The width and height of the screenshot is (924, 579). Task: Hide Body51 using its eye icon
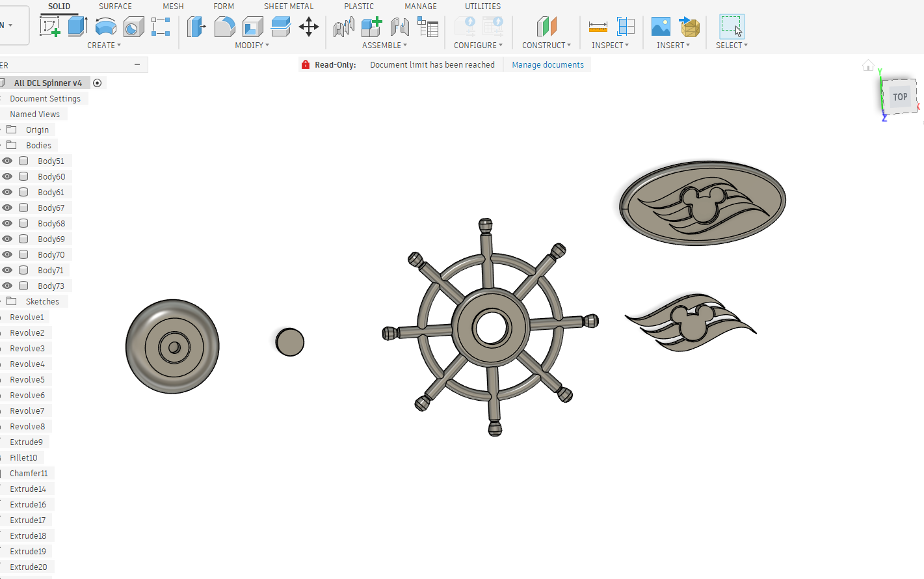(7, 161)
